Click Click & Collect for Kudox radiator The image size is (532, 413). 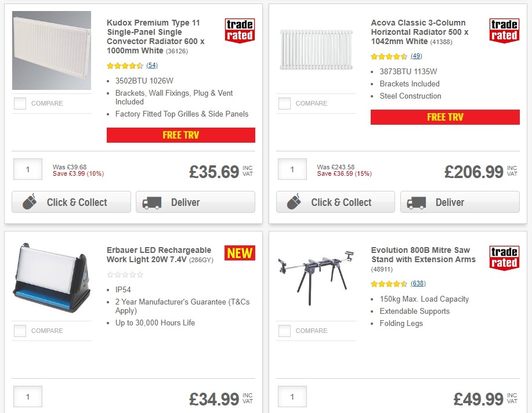(71, 202)
